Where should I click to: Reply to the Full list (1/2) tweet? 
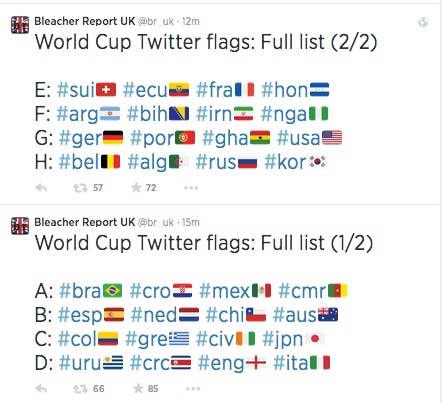(41, 389)
